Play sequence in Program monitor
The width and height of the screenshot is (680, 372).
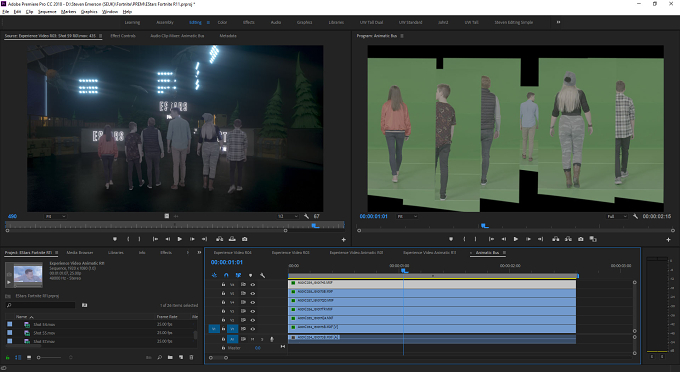coord(516,239)
